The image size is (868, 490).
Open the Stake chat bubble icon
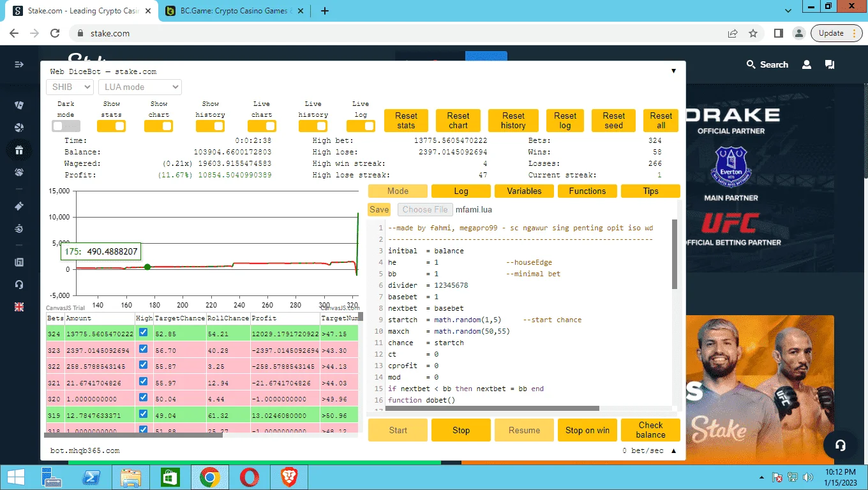point(830,64)
